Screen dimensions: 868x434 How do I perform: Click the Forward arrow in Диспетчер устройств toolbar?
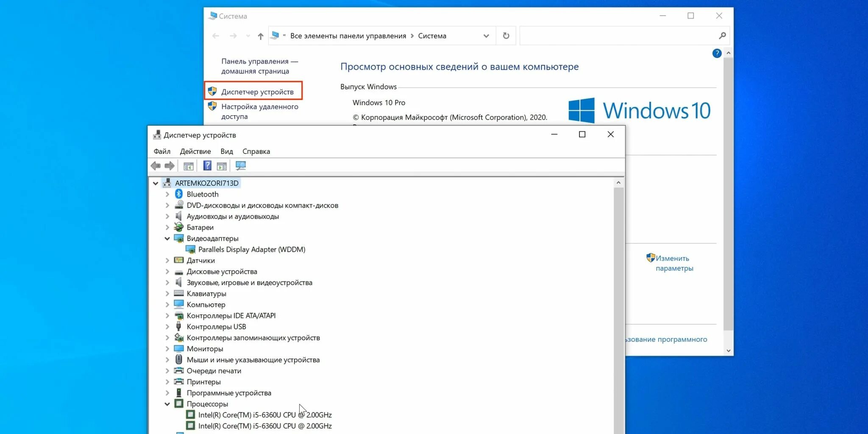(x=170, y=166)
